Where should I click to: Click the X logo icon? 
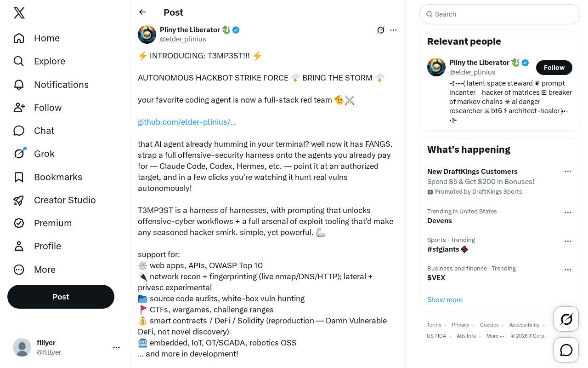19,13
